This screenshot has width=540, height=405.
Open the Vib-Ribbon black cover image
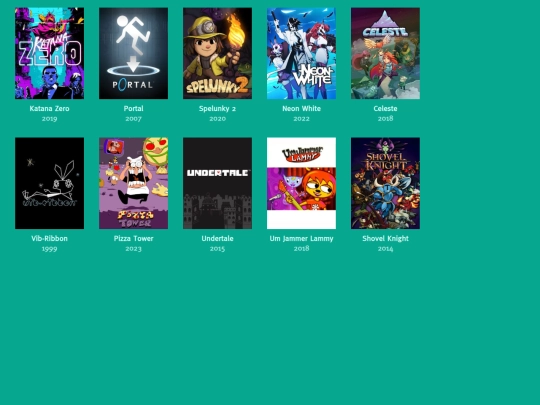pyautogui.click(x=50, y=183)
